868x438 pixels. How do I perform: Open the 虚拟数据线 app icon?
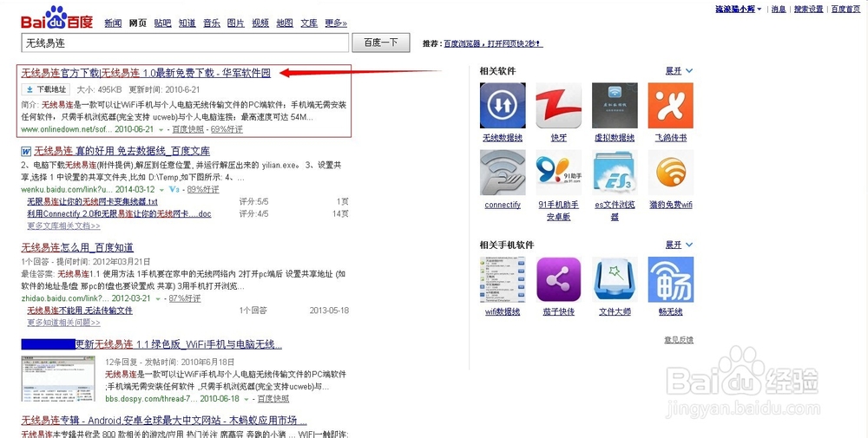click(x=615, y=106)
